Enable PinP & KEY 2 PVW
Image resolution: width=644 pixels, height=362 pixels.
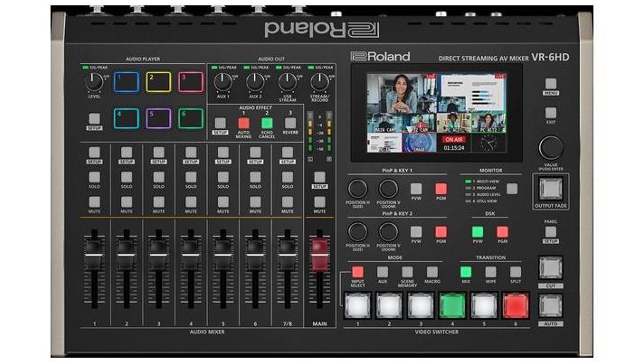click(x=416, y=232)
